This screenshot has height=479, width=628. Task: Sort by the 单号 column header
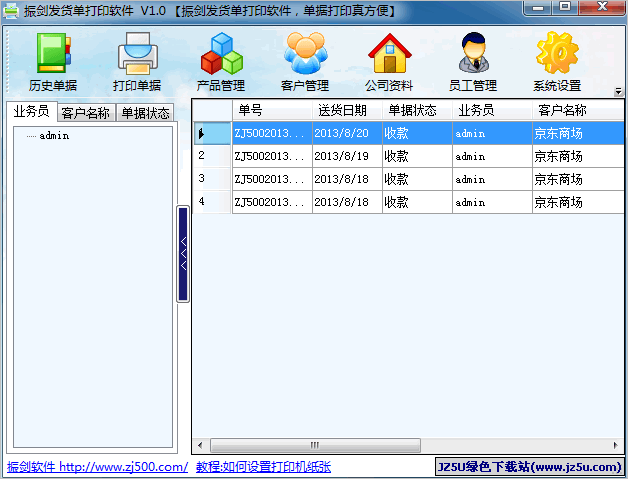tap(272, 110)
